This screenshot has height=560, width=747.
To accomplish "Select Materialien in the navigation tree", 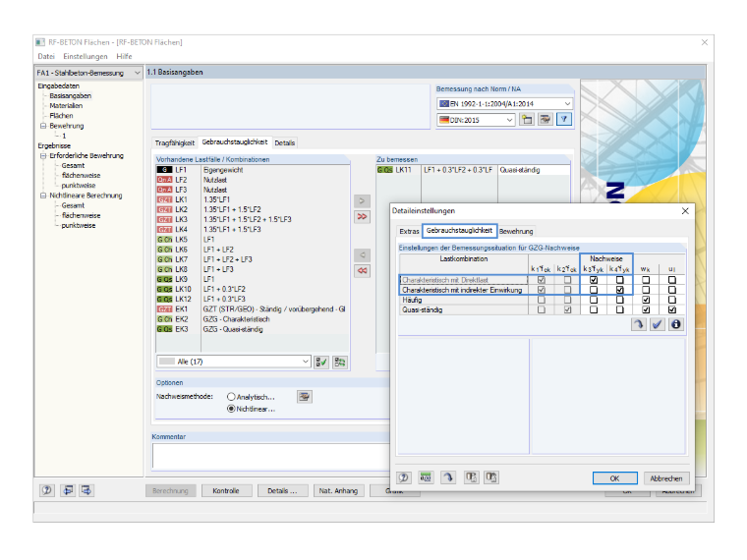I will pyautogui.click(x=66, y=106).
